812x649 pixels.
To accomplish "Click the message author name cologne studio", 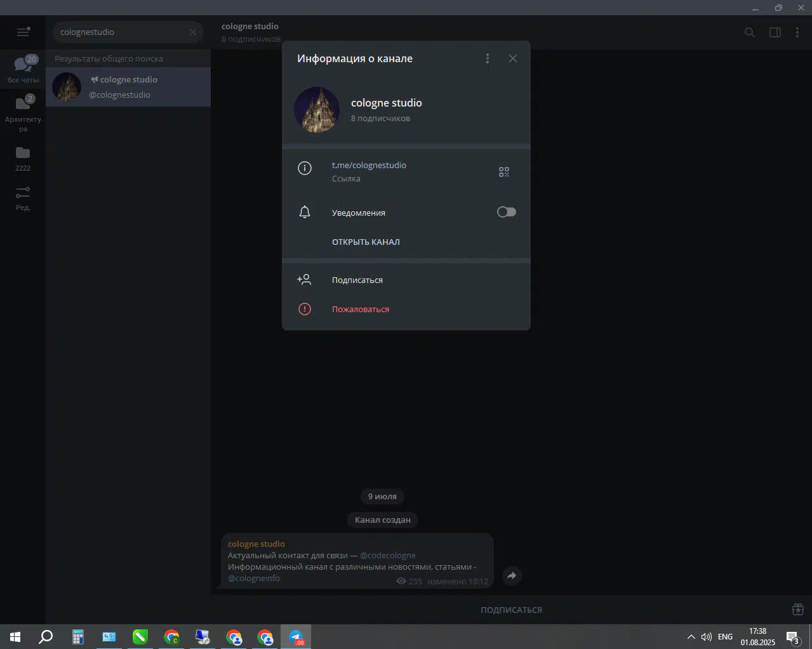I will (x=256, y=544).
